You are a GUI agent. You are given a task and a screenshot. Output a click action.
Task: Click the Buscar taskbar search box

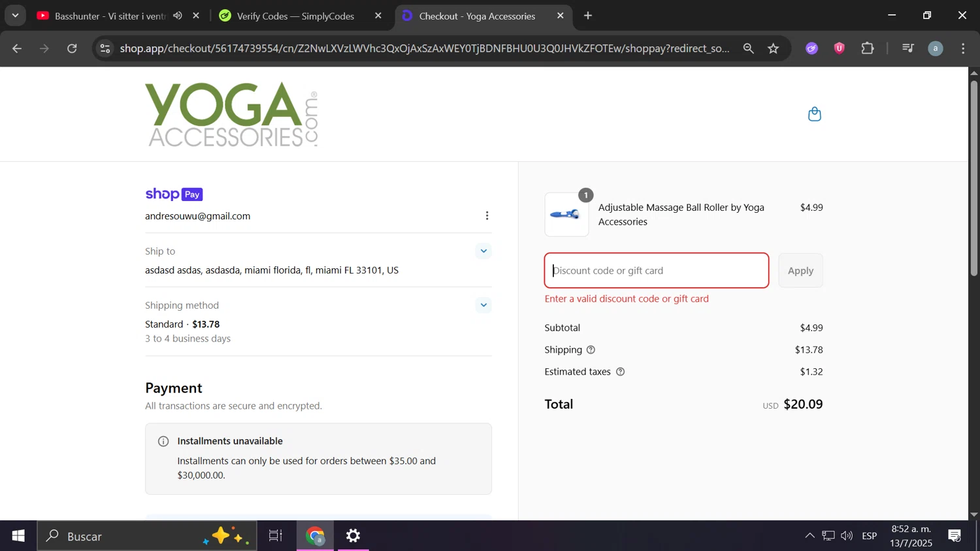tap(147, 536)
